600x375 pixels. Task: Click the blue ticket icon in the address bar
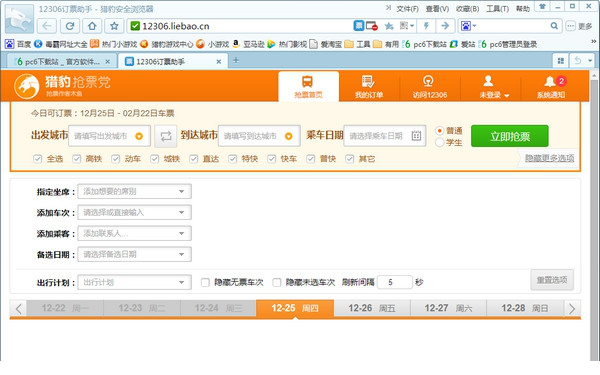pos(359,26)
